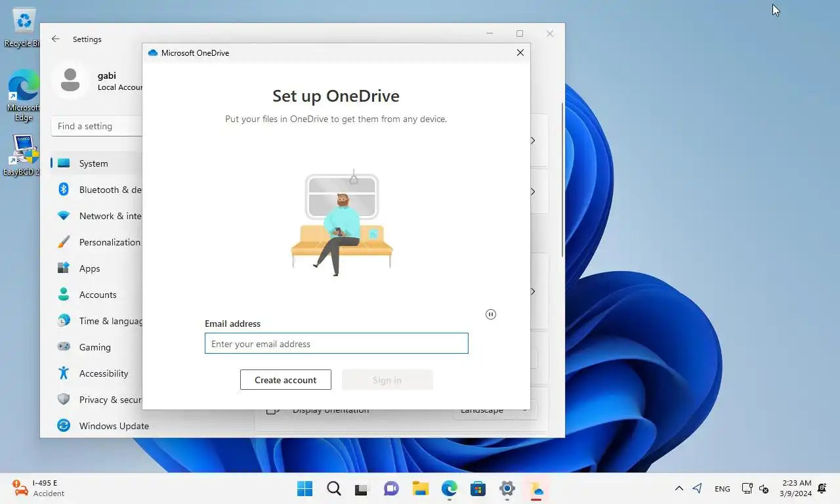Open Personalization in Settings sidebar

click(96, 242)
